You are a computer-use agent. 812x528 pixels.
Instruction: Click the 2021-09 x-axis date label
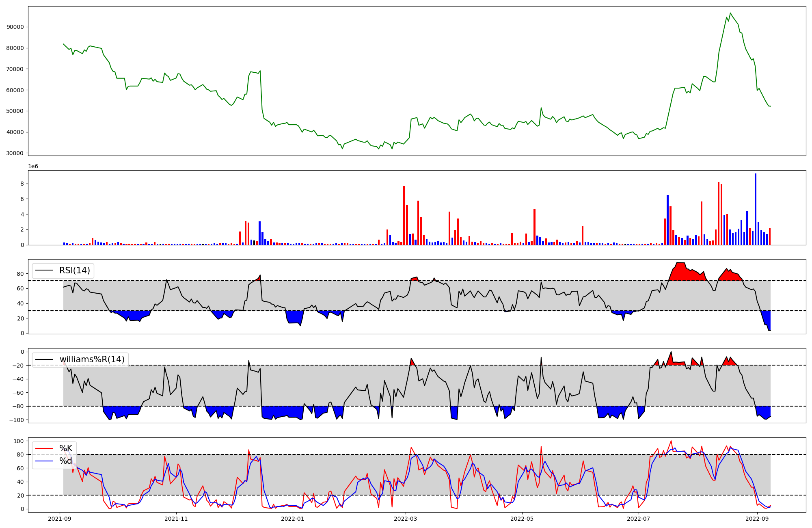click(60, 519)
